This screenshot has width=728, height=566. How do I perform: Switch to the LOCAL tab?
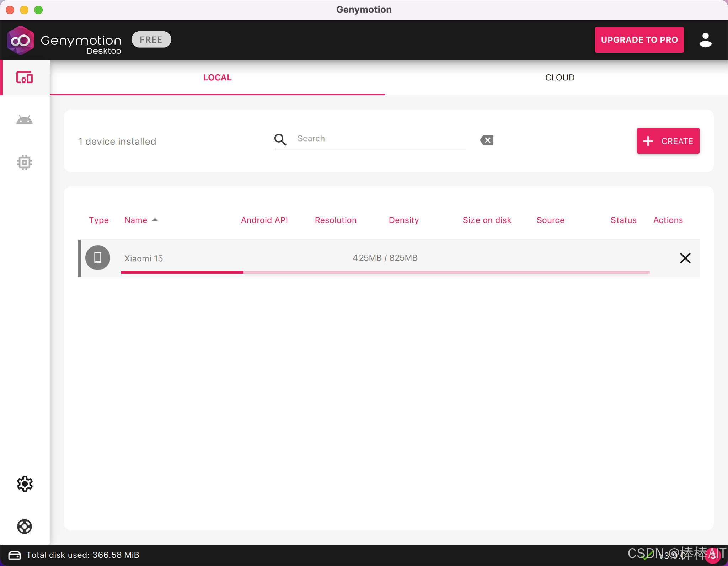click(218, 78)
